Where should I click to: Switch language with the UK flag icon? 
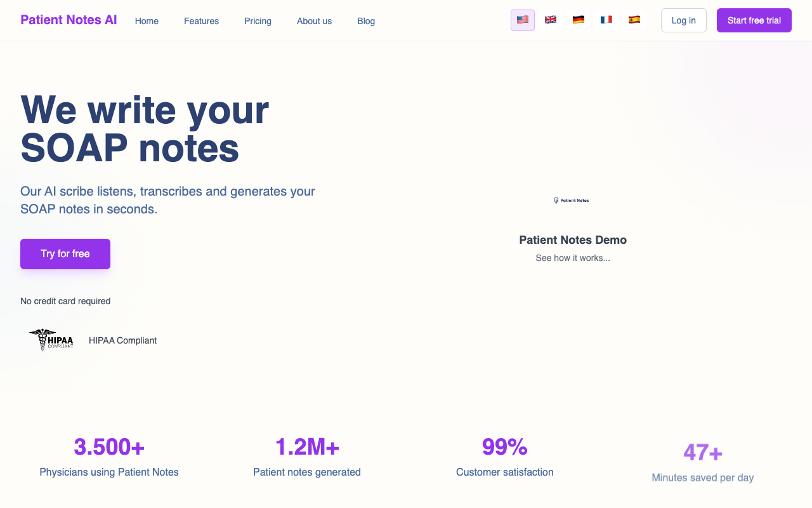pyautogui.click(x=551, y=20)
